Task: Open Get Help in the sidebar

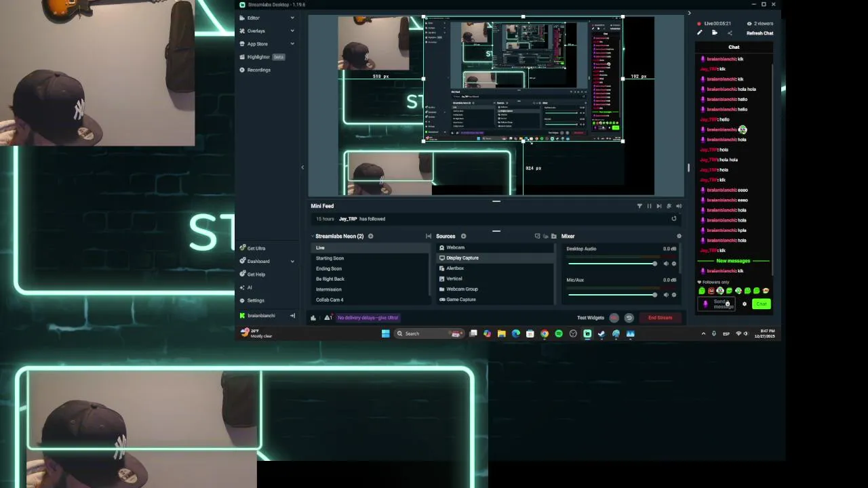Action: point(252,274)
